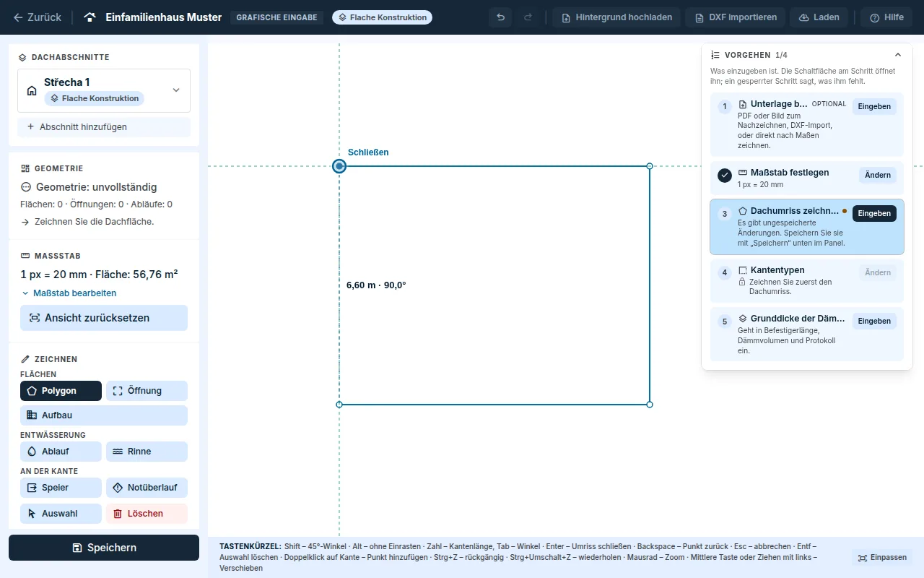Click the Löschen delete tool

147,514
